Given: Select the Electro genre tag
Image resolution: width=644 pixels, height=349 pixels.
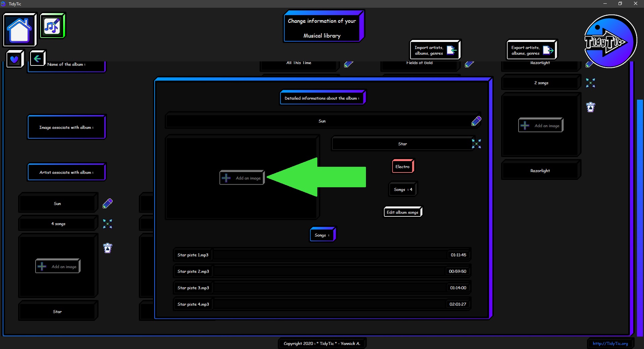Looking at the screenshot, I should (x=402, y=167).
